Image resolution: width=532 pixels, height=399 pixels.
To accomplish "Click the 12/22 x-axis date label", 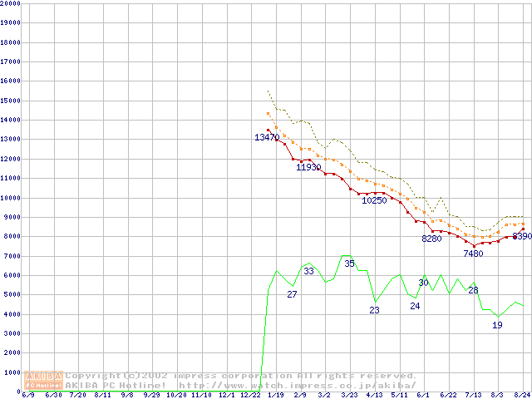I will pyautogui.click(x=250, y=395).
